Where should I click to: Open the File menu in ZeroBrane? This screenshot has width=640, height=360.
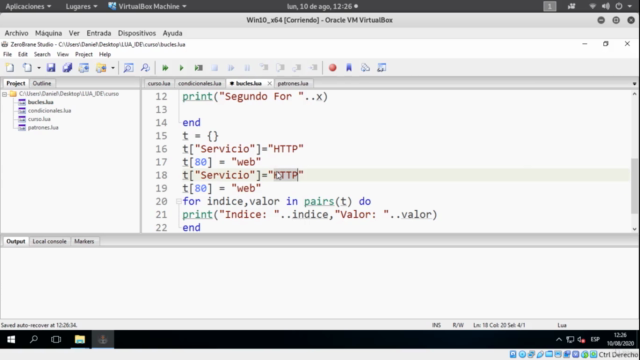pos(7,54)
